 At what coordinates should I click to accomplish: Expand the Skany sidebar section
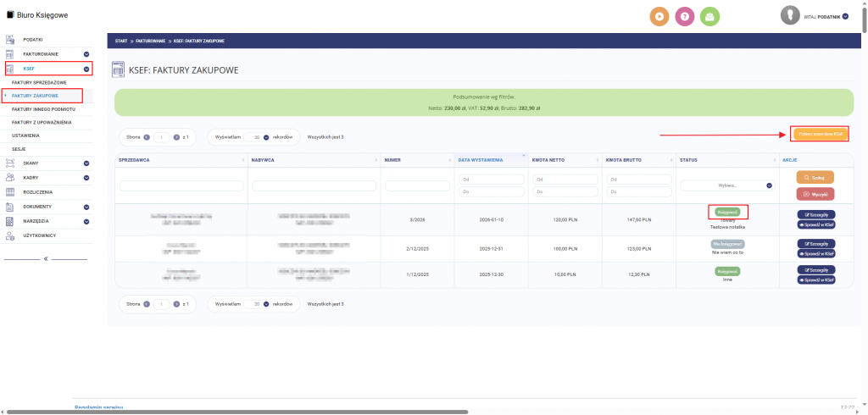(86, 163)
